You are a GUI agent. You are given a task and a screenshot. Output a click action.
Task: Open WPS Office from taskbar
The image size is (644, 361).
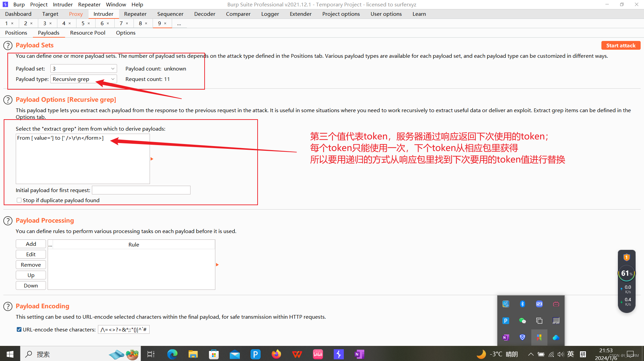click(x=297, y=354)
